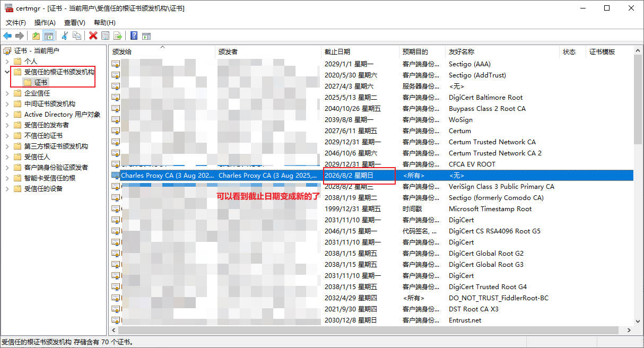
Task: Click the Copy toolbar icon
Action: pyautogui.click(x=77, y=36)
